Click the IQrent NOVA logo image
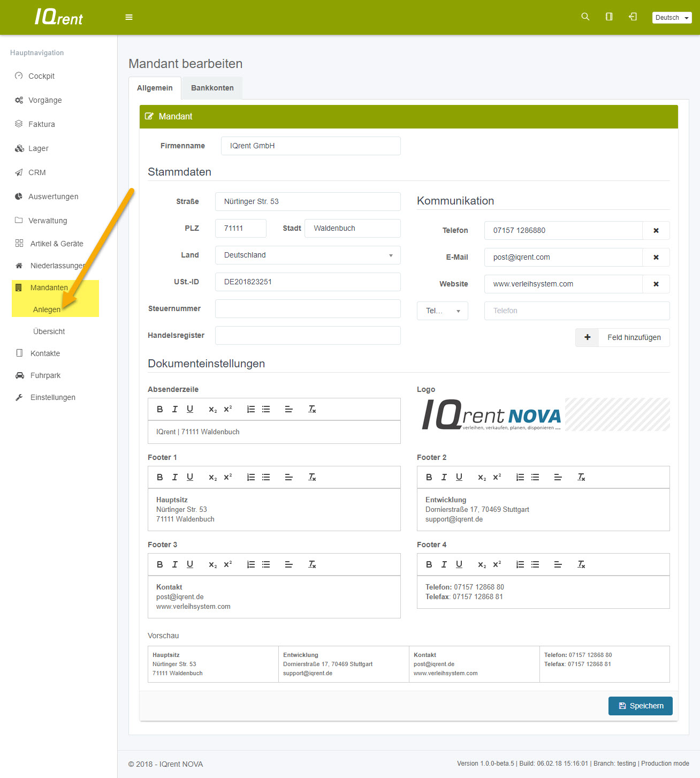 point(491,414)
